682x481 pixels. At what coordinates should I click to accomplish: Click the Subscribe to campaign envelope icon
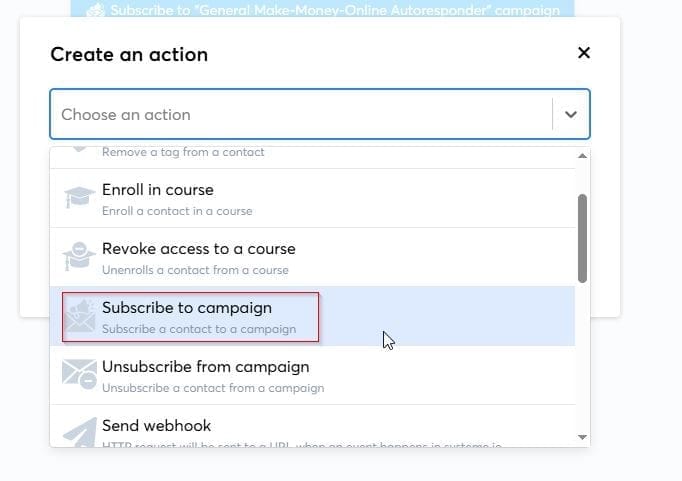point(79,316)
